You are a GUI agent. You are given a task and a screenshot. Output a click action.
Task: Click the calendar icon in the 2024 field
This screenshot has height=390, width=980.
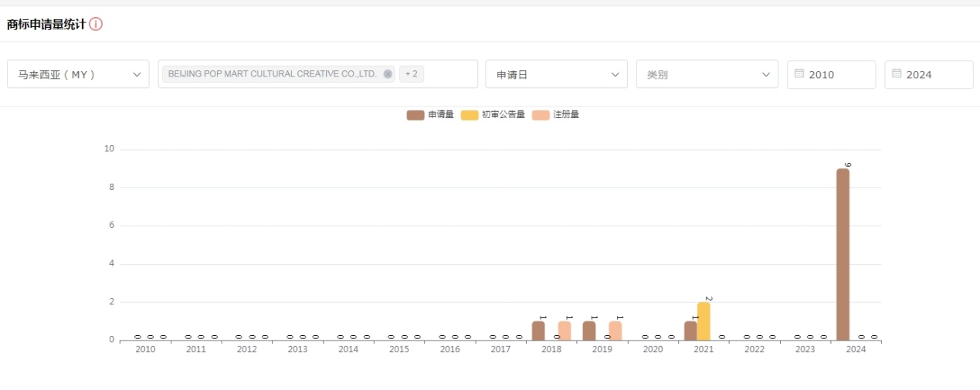pos(896,74)
